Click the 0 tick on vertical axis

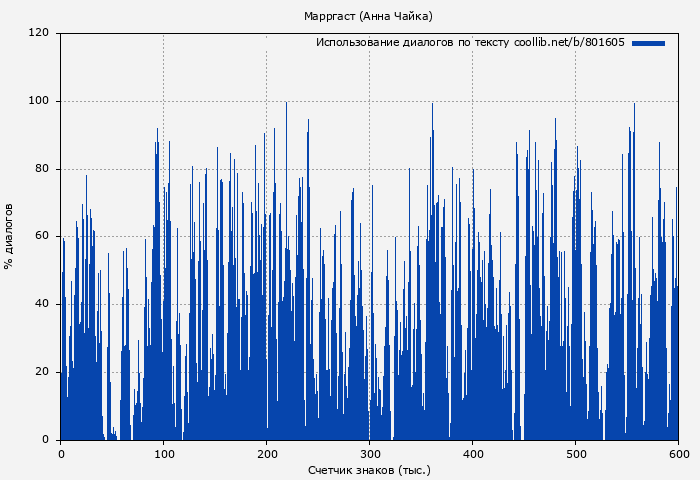pyautogui.click(x=46, y=440)
